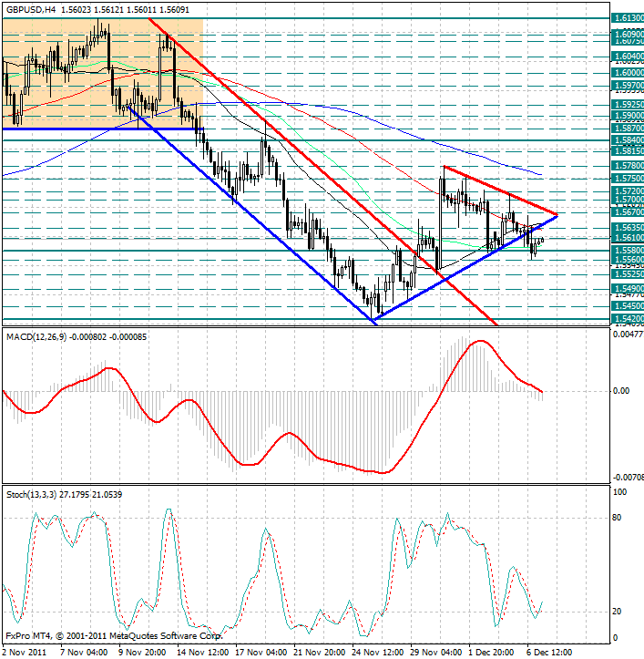This screenshot has width=644, height=659.
Task: Click the 21 Nov 20:00 time label
Action: pyautogui.click(x=320, y=653)
